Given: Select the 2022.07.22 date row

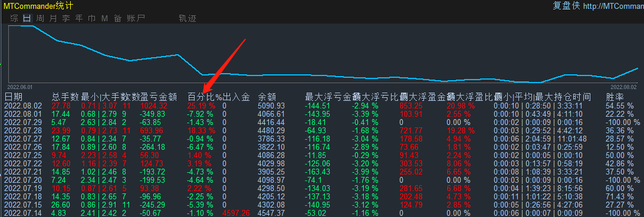Looking at the screenshot, I should (322, 163).
